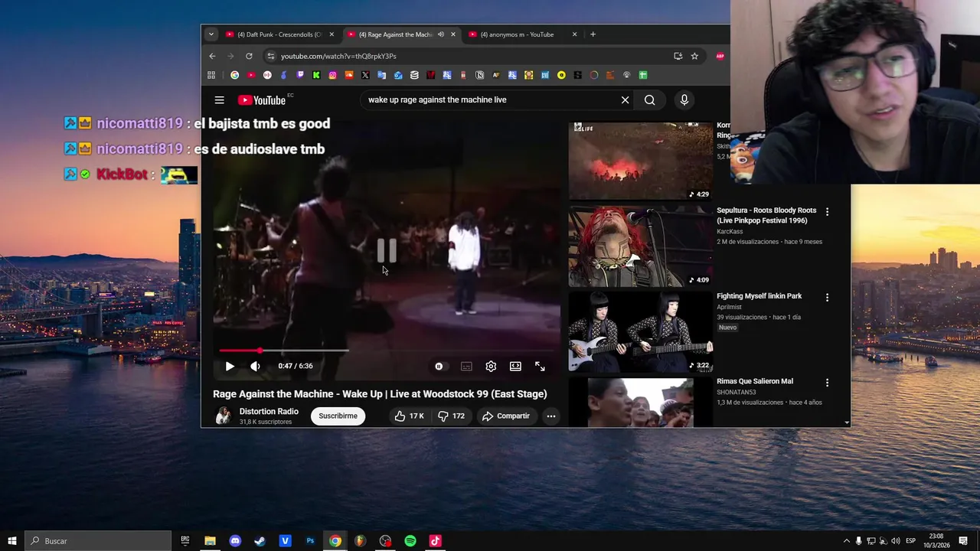
Task: Click the magnifier search button
Action: click(x=649, y=99)
